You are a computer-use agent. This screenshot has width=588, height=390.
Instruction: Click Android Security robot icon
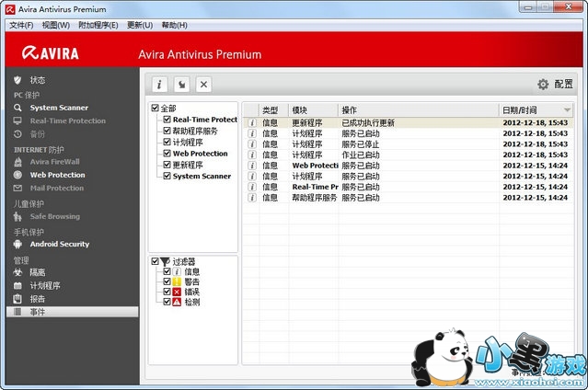click(17, 244)
